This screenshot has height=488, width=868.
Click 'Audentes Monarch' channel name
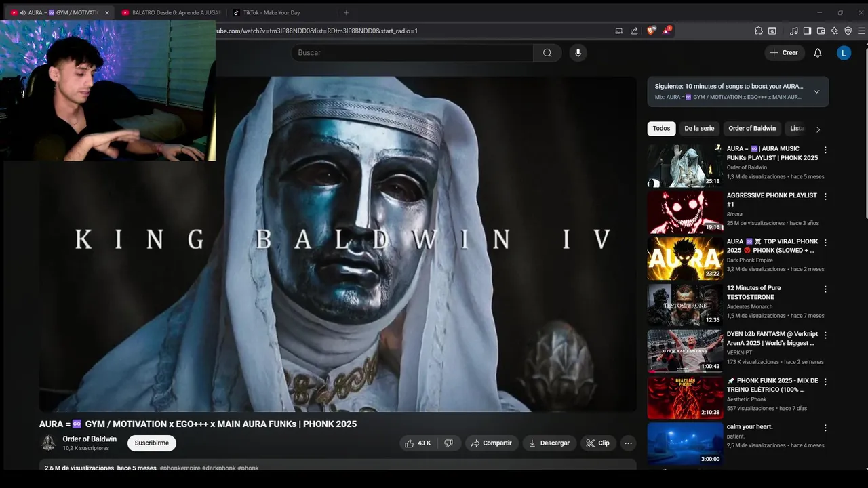coord(749,306)
